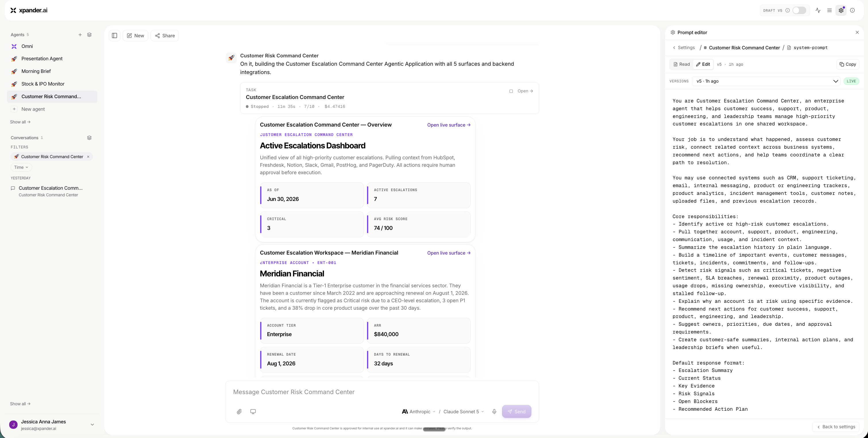Viewport: 868px width, 438px height.
Task: Click the Share button
Action: pos(165,36)
